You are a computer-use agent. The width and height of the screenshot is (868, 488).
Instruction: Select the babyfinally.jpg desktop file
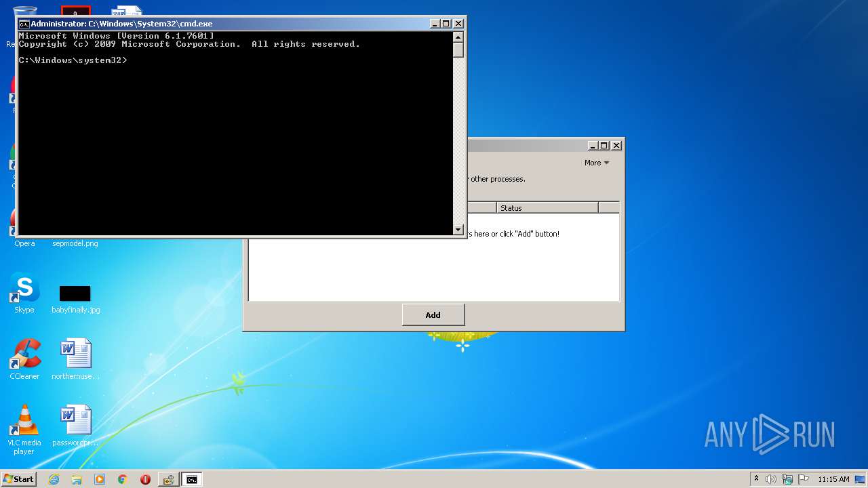click(x=75, y=298)
